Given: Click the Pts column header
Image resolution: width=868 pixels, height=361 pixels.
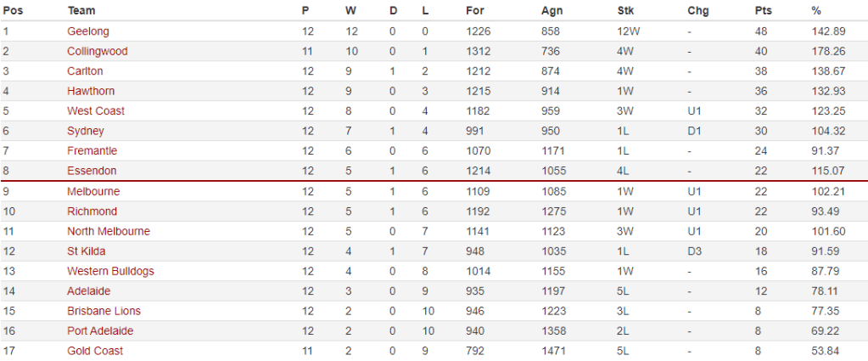Looking at the screenshot, I should pyautogui.click(x=763, y=11).
